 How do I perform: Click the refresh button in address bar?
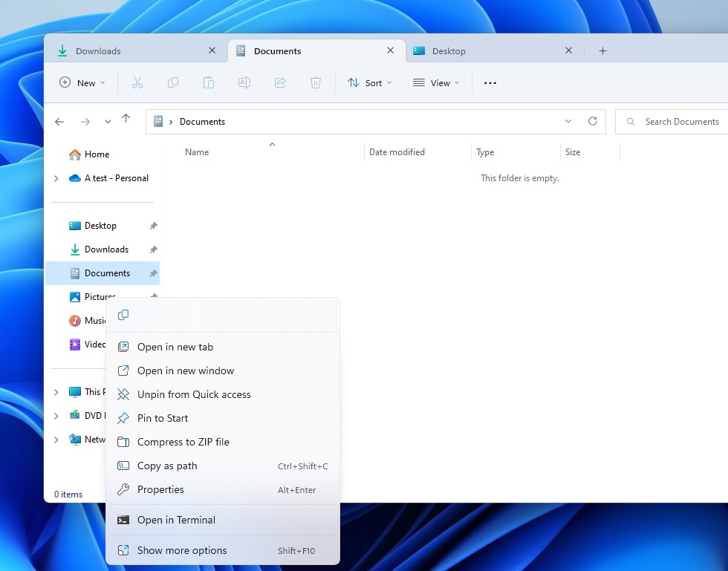[592, 121]
